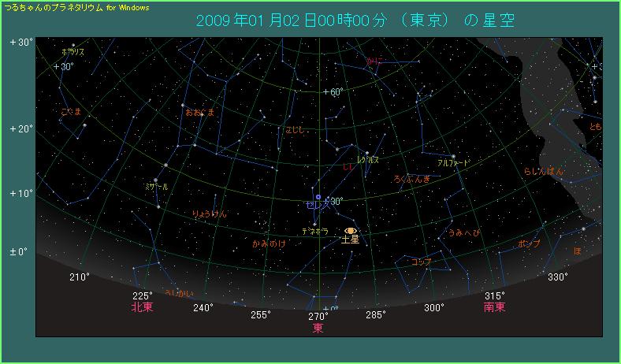The height and width of the screenshot is (364, 621).
Task: Select the 土星 label
Action: (x=350, y=240)
